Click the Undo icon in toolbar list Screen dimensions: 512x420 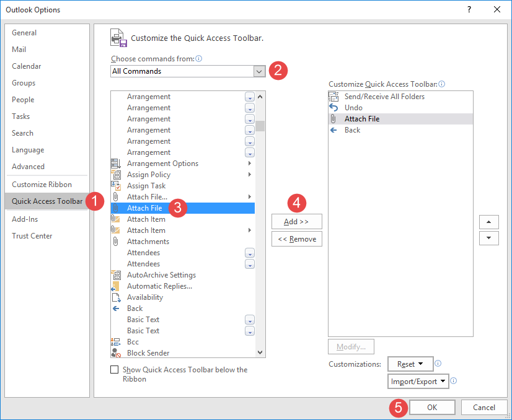point(333,108)
